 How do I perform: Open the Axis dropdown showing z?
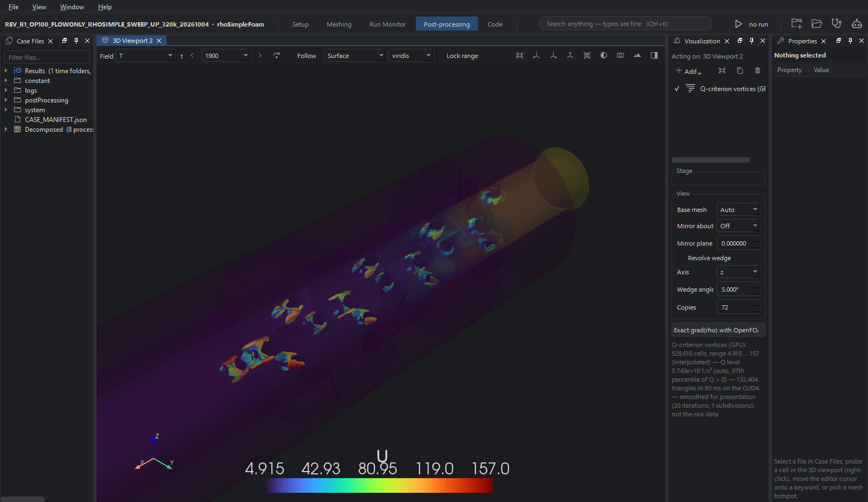click(738, 272)
